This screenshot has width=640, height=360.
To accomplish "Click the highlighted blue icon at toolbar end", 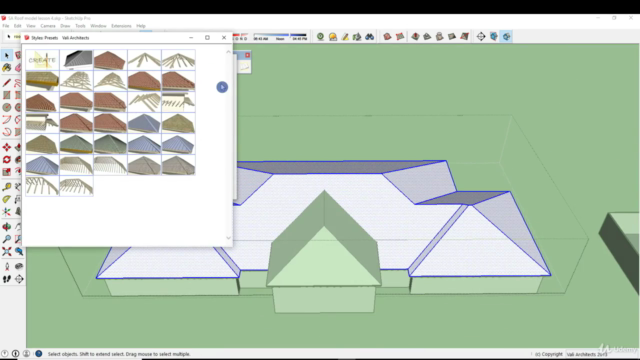I will click(506, 37).
